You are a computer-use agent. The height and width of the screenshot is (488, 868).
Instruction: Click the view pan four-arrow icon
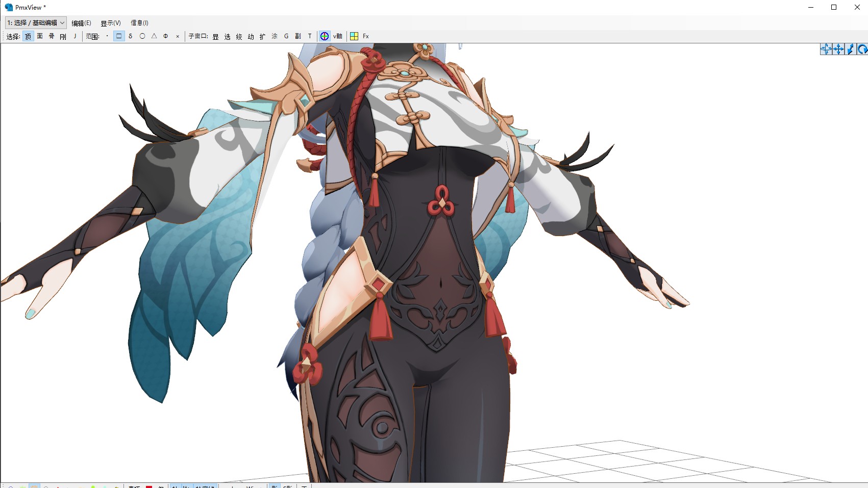point(838,49)
